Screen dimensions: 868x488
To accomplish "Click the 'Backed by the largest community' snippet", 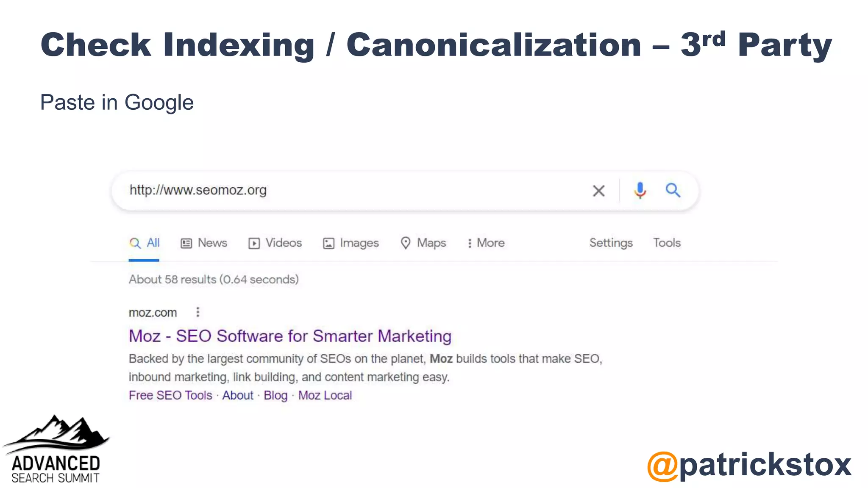I will pyautogui.click(x=365, y=368).
